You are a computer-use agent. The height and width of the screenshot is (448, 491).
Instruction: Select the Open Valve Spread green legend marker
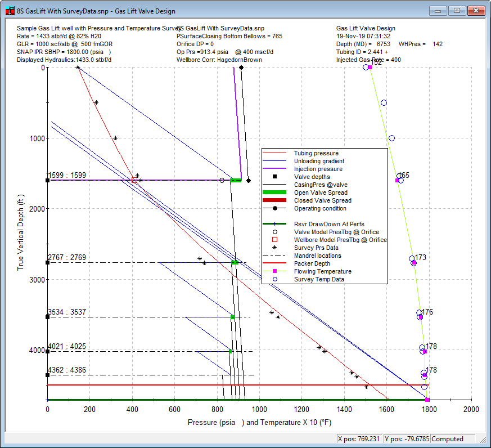[276, 192]
